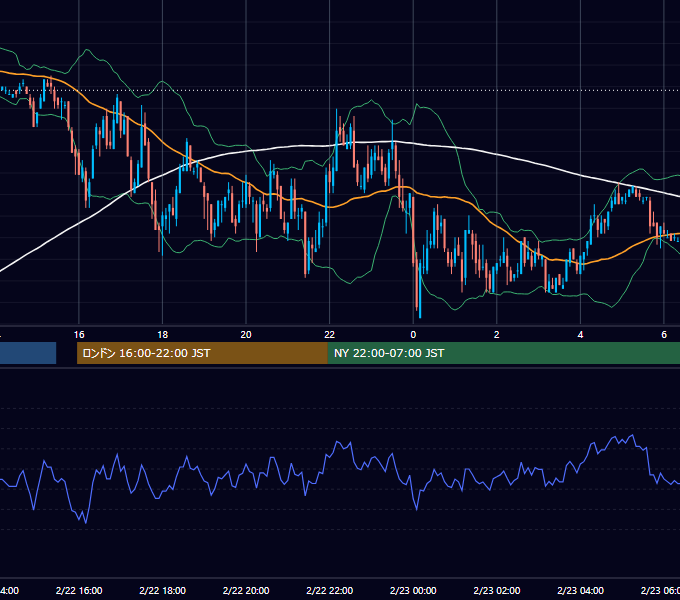The height and width of the screenshot is (600, 680).
Task: Click hour label 0 on upper axis
Action: tap(413, 335)
